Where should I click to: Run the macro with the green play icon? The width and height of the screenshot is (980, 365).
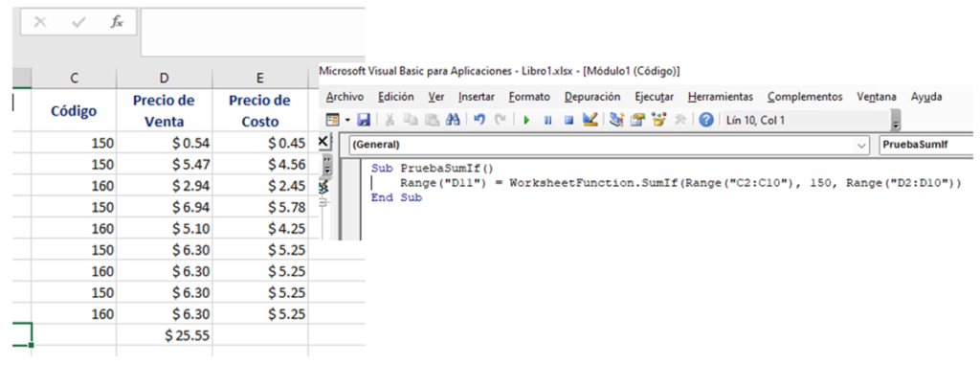point(527,120)
